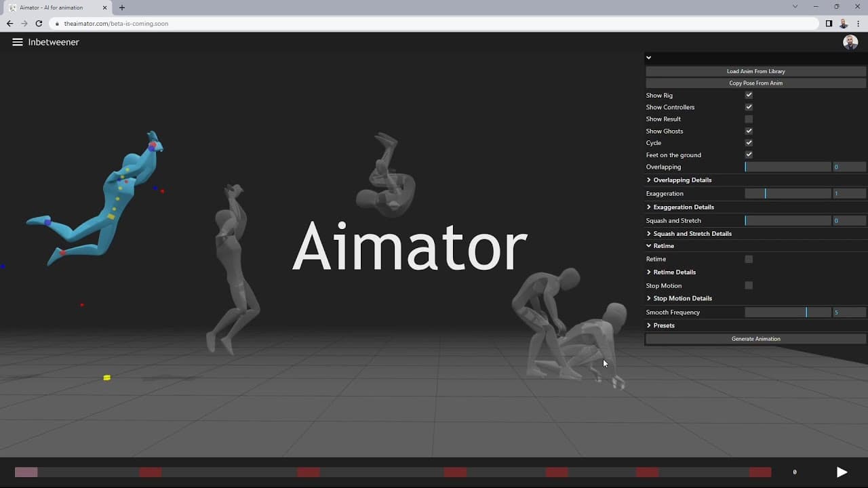Enable the Retime checkbox

[749, 259]
